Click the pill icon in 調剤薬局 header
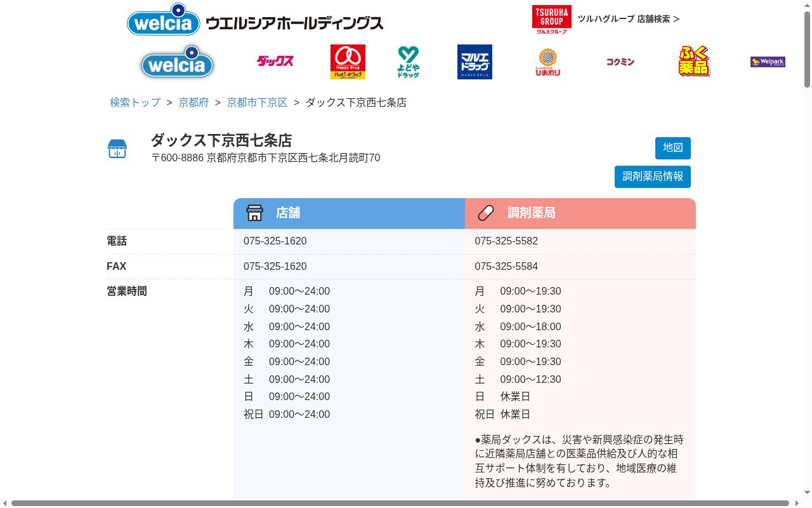 (x=486, y=213)
